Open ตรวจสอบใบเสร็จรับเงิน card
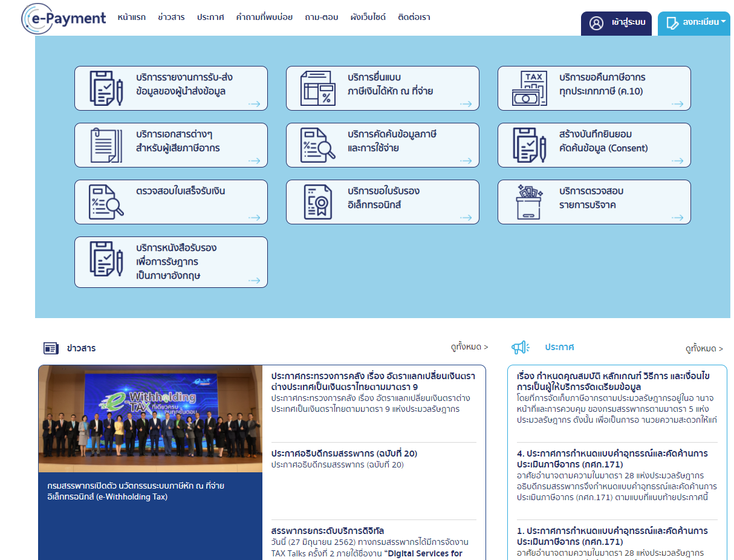 click(x=171, y=202)
